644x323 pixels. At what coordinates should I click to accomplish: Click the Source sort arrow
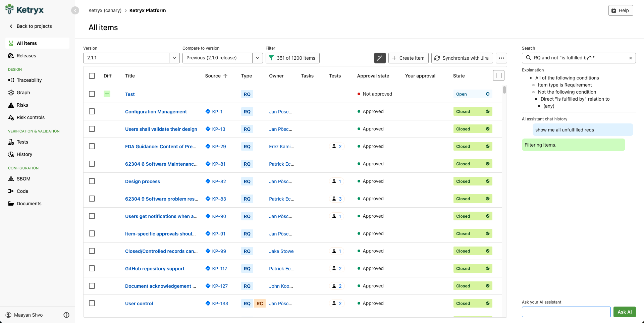pos(225,76)
